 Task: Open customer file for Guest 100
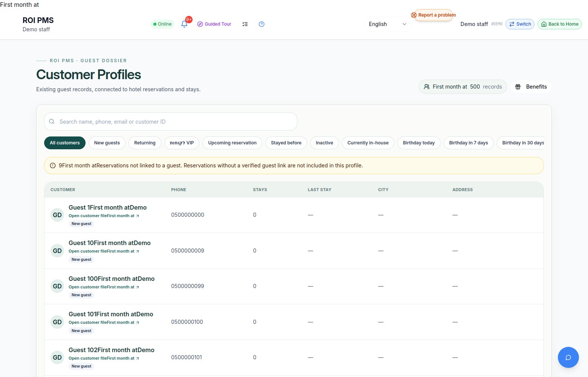tap(104, 287)
